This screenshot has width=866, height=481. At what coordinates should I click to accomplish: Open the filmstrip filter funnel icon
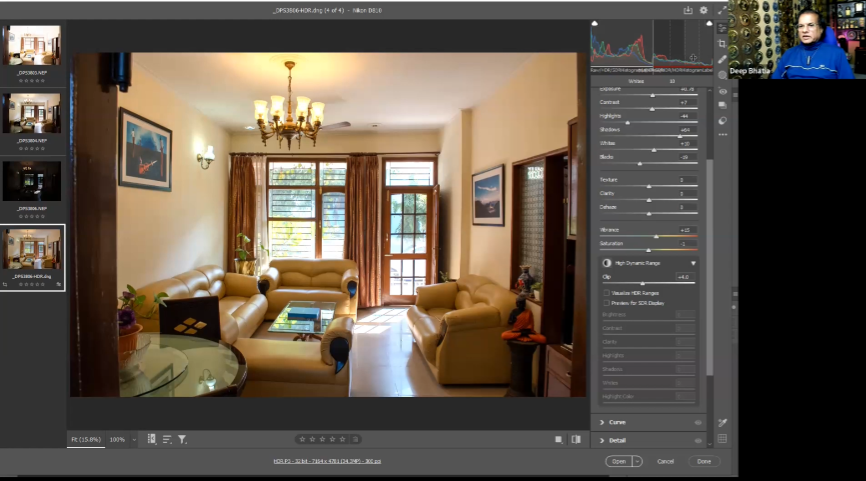182,439
